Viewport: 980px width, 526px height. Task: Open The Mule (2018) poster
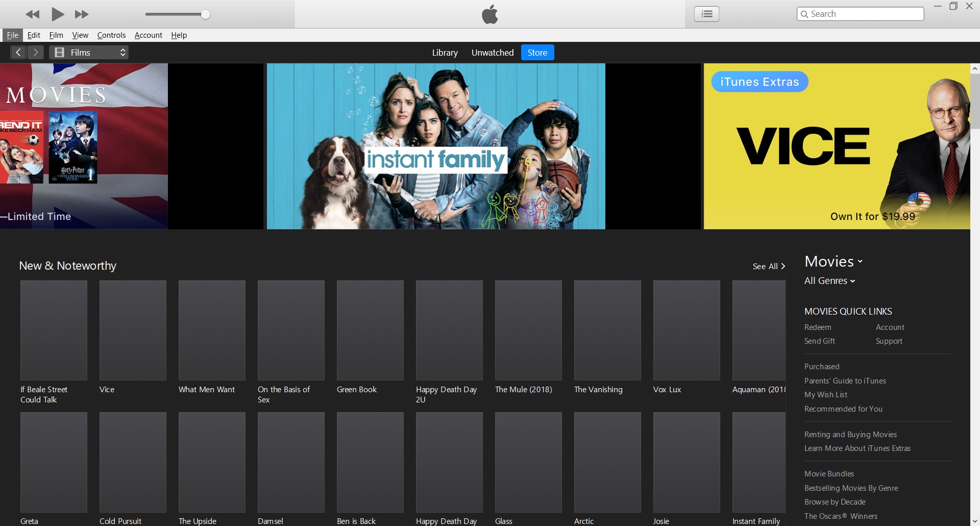pos(528,330)
